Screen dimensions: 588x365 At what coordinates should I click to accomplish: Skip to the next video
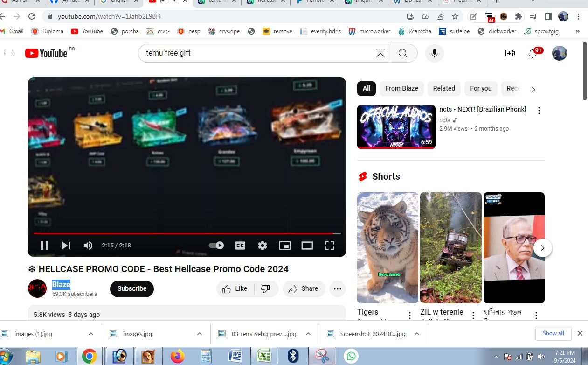point(66,246)
